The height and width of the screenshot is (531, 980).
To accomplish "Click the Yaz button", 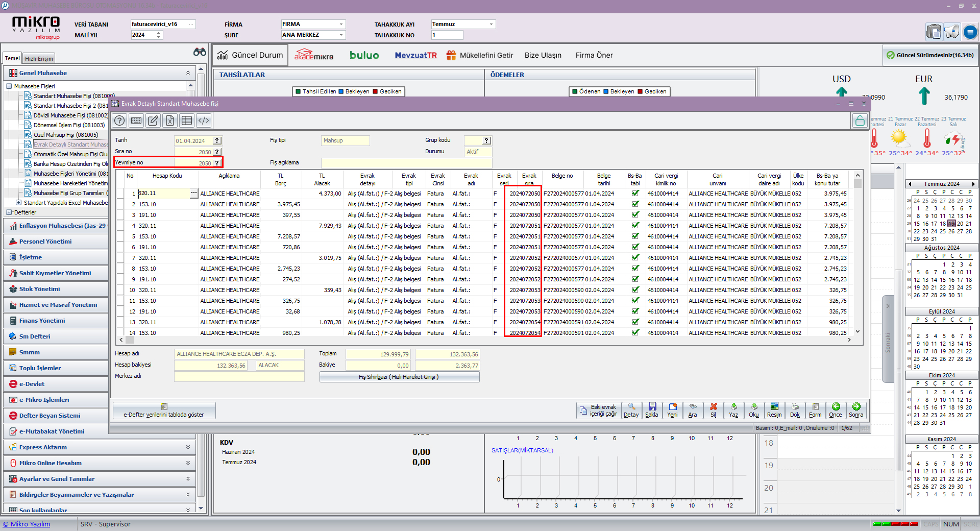I will point(733,410).
